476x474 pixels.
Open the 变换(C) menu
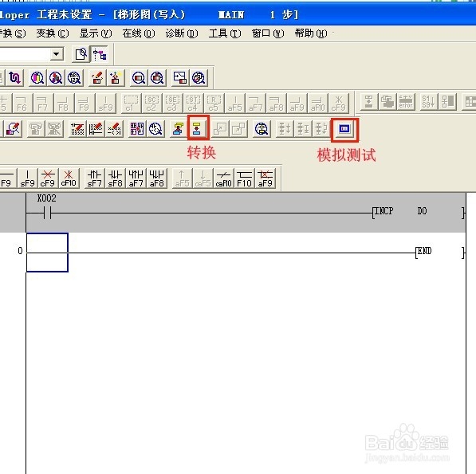[53, 33]
